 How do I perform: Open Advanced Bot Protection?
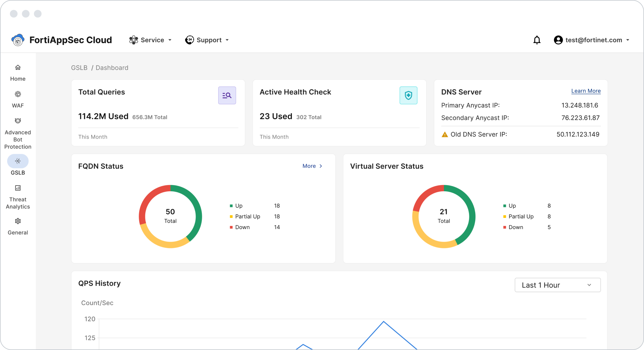(x=18, y=120)
